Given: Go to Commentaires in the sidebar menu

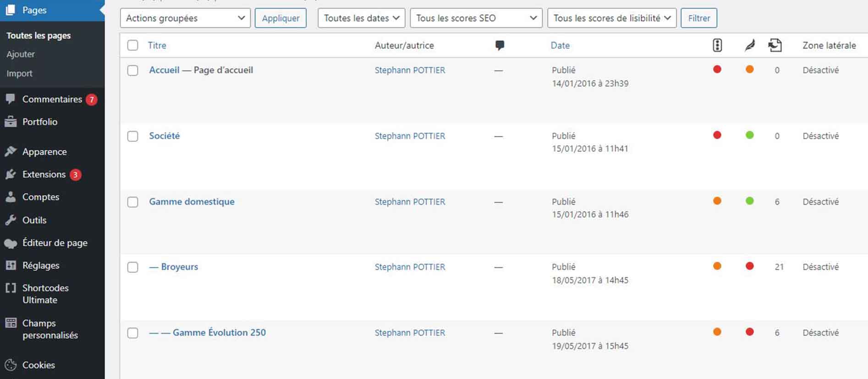Looking at the screenshot, I should [52, 99].
